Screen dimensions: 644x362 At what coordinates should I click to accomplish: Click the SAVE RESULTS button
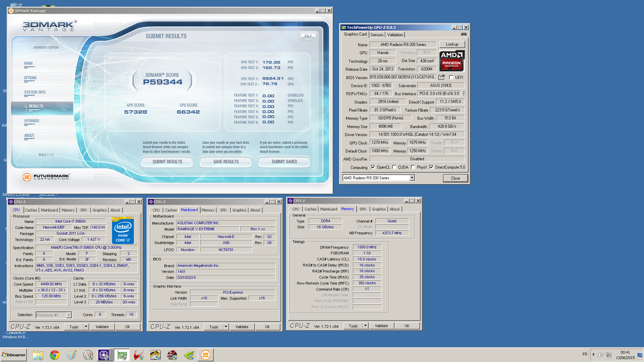(x=226, y=162)
